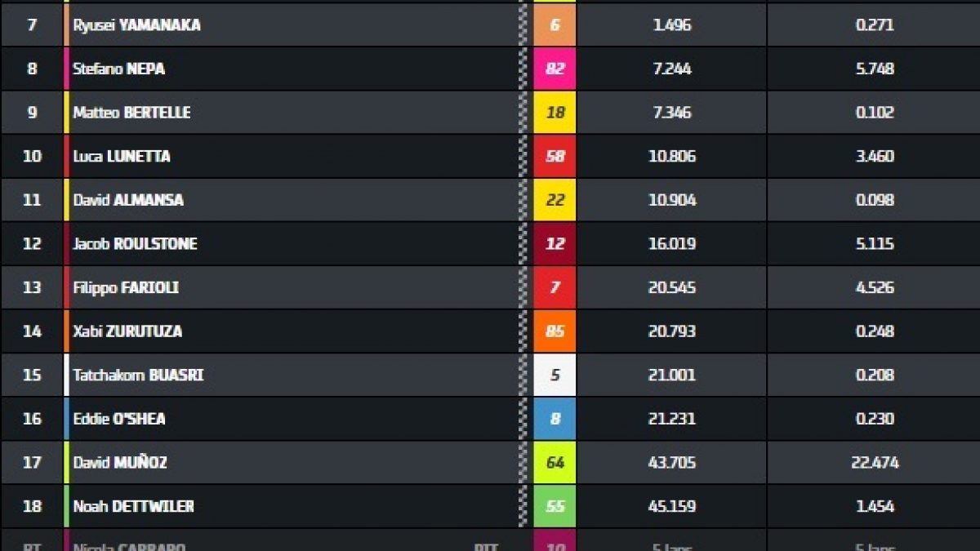Click the white number 5 badge
Screen dimensions: 980x551
[x=555, y=375]
